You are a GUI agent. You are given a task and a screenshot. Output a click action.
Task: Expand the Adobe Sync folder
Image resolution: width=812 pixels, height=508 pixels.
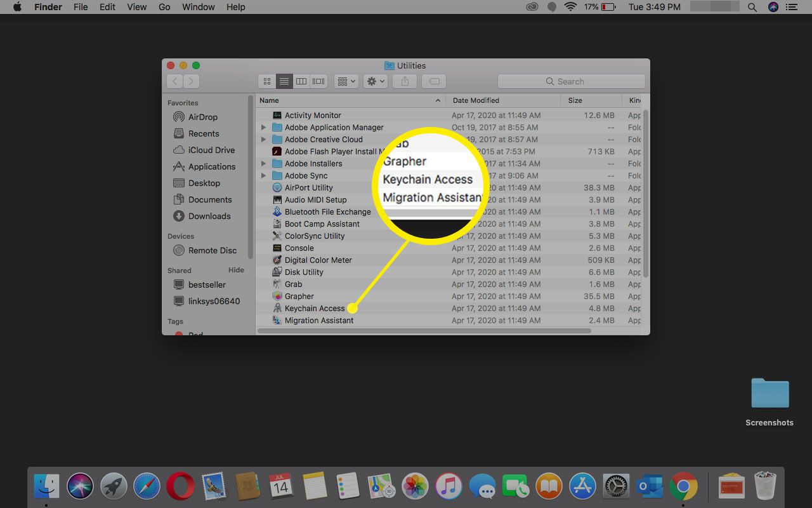click(x=264, y=175)
